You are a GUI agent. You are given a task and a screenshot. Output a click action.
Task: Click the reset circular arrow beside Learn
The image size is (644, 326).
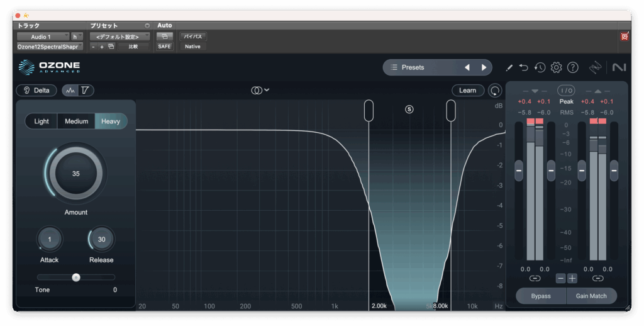coord(496,91)
